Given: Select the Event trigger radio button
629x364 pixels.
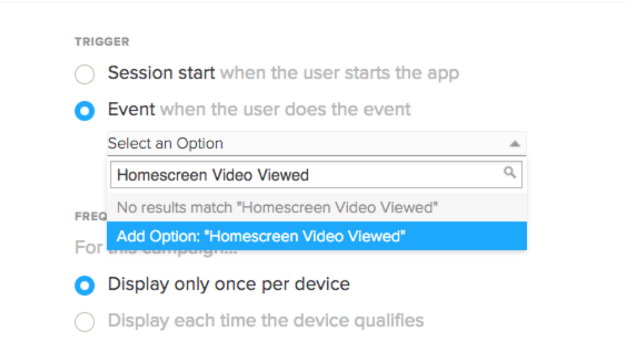Looking at the screenshot, I should (84, 111).
